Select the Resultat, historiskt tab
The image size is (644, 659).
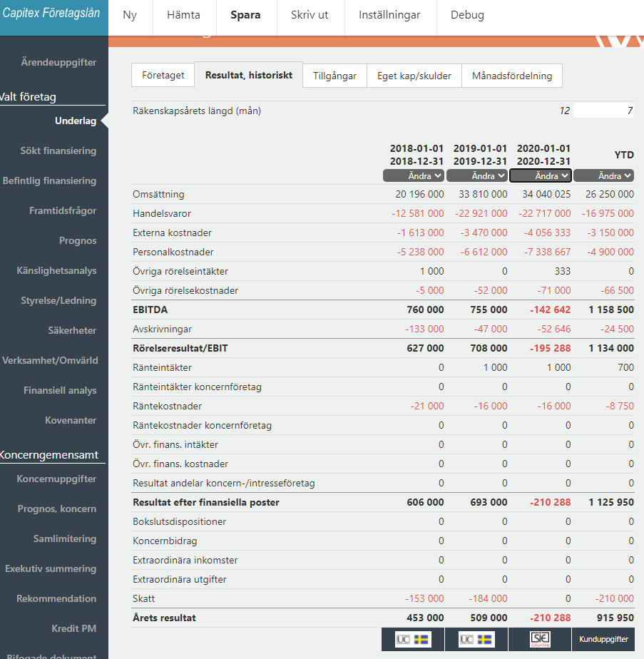coord(248,75)
